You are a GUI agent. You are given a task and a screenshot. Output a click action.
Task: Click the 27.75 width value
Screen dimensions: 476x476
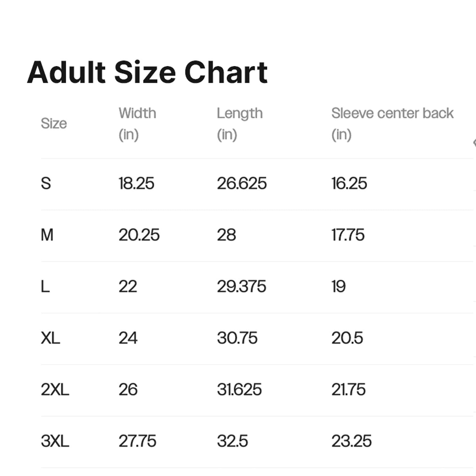click(137, 441)
